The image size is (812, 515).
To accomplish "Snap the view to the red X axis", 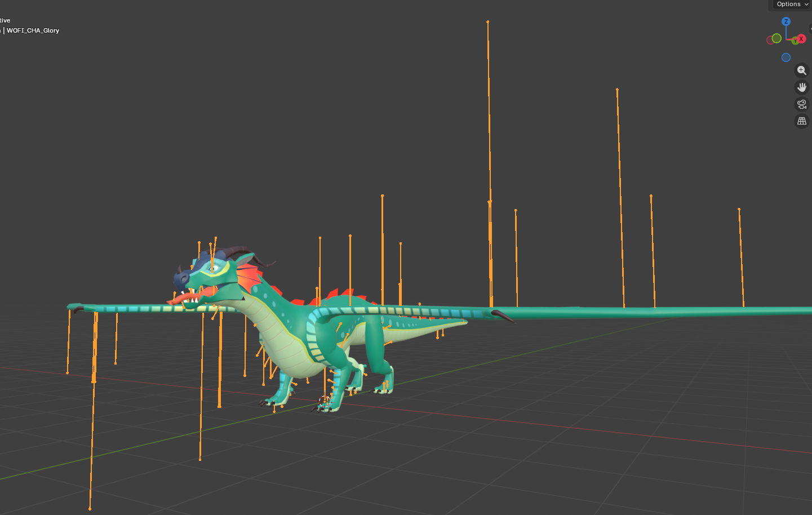I will tap(801, 38).
